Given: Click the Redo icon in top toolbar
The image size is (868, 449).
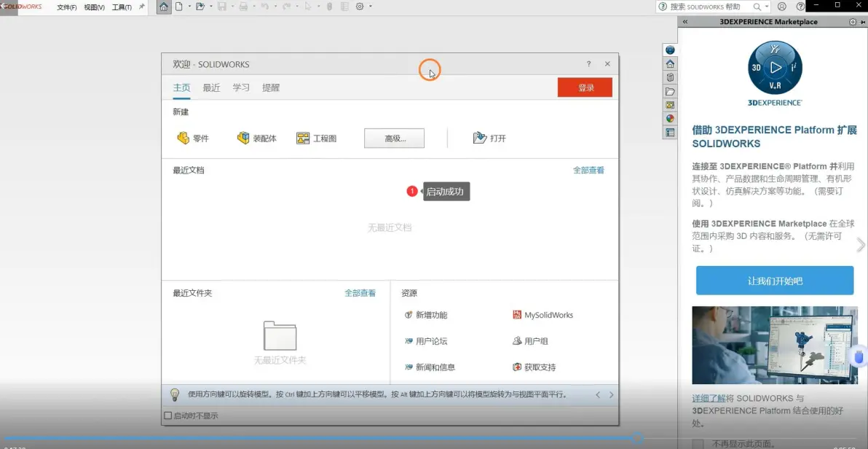Looking at the screenshot, I should coord(286,7).
